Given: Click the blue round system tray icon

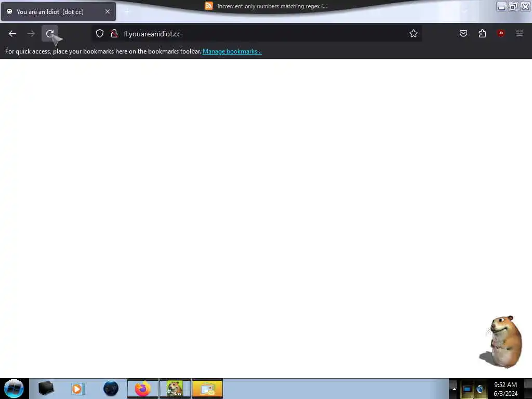Looking at the screenshot, I should click(480, 389).
